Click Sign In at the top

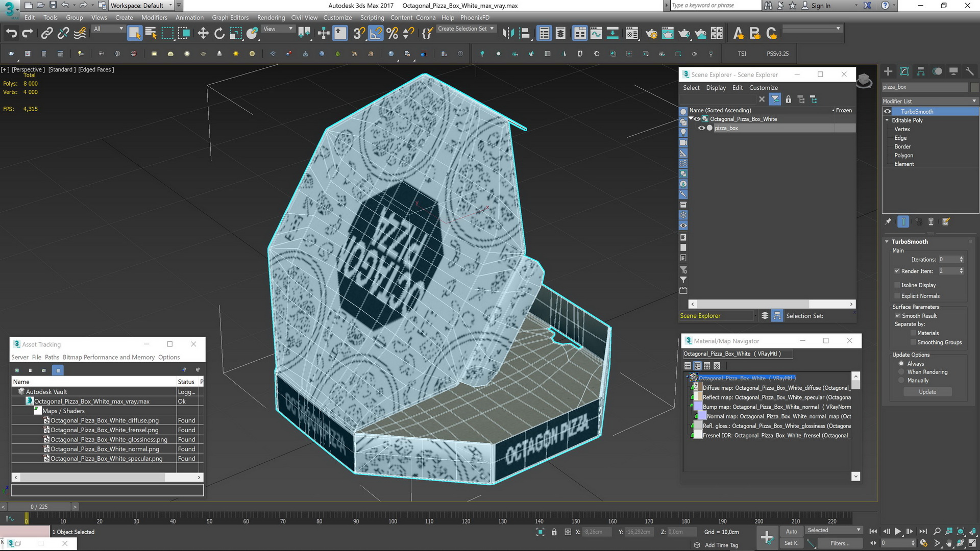(821, 6)
